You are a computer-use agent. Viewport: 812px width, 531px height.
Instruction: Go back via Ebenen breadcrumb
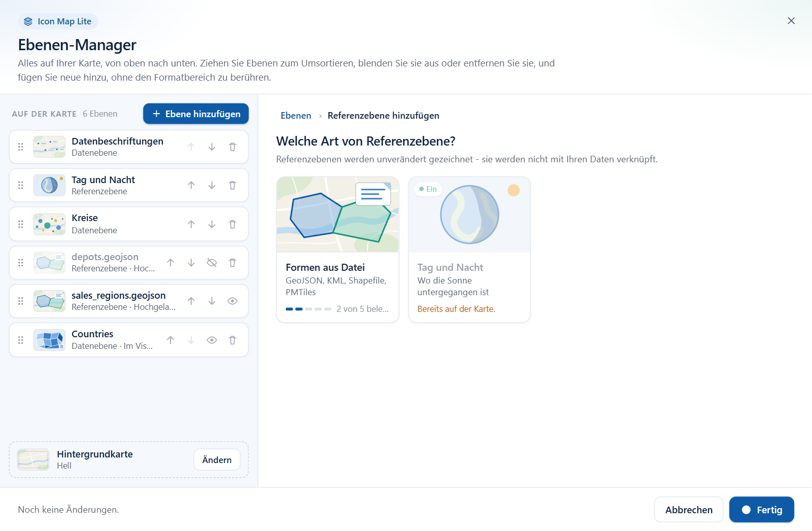[296, 116]
